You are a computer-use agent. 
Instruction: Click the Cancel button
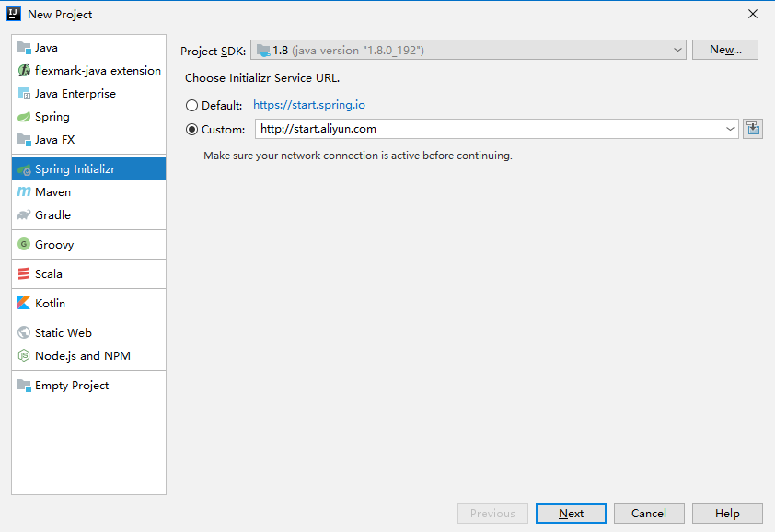click(649, 514)
